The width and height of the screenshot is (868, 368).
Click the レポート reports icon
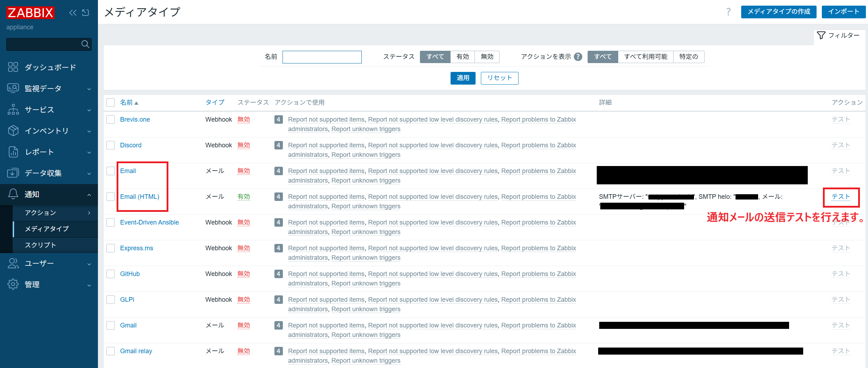pyautogui.click(x=13, y=152)
